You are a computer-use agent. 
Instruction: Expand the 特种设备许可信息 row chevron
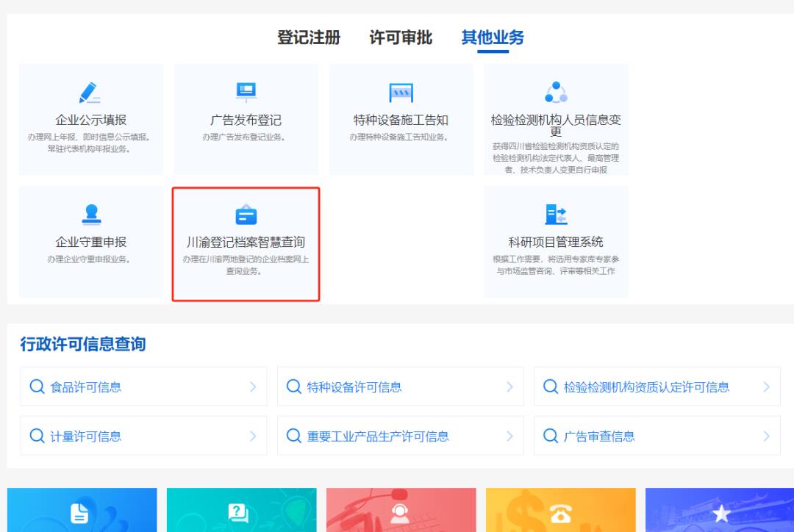(511, 387)
